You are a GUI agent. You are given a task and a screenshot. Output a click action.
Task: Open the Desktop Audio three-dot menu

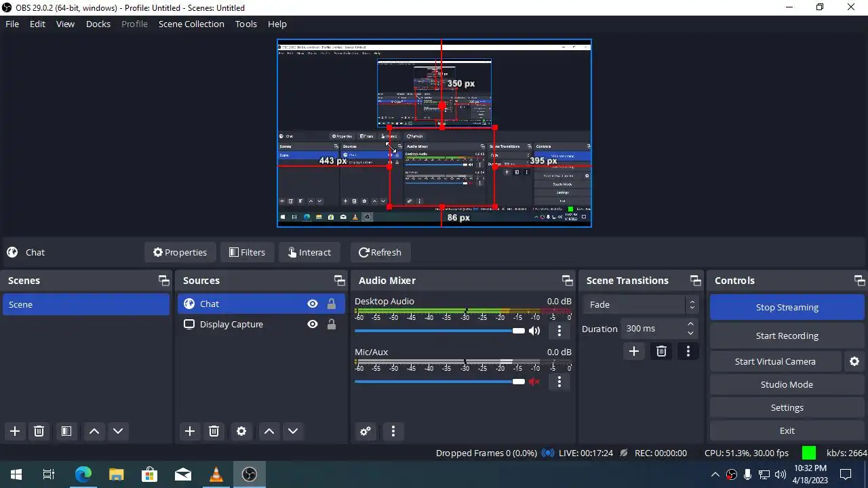559,331
